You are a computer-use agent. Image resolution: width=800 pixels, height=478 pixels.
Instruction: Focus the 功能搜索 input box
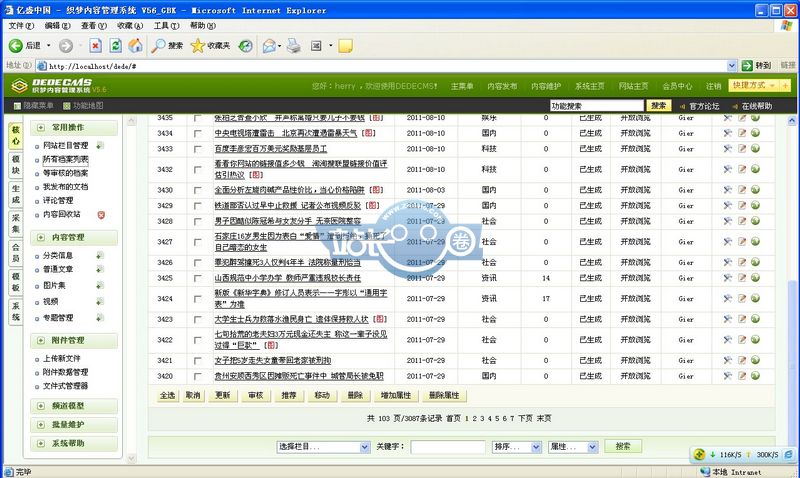[596, 106]
